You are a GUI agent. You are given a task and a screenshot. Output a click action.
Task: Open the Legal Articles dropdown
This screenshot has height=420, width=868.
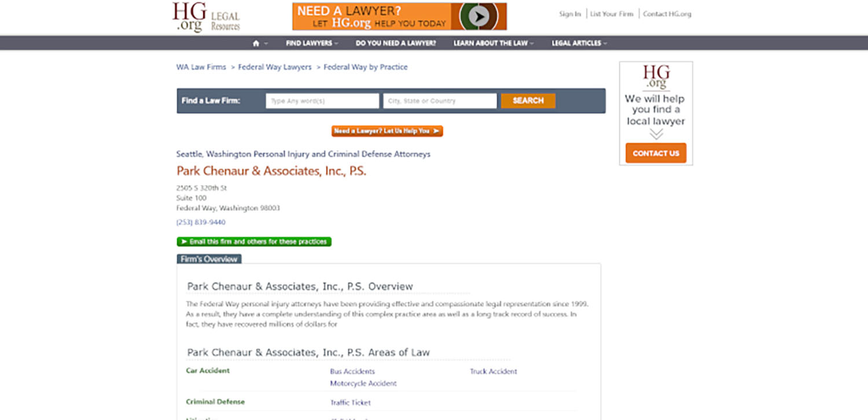(579, 43)
